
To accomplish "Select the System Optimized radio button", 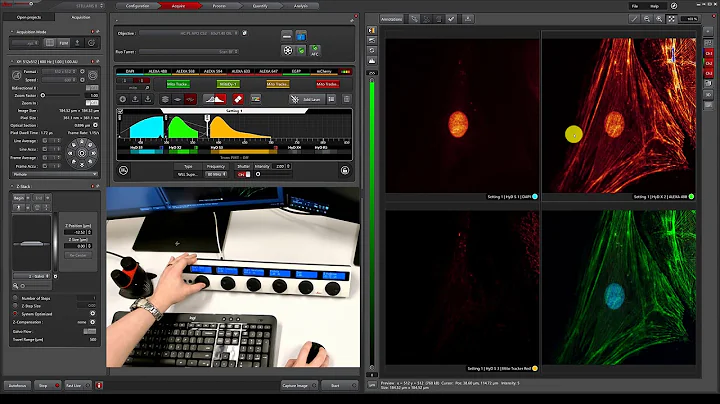I will (15, 314).
